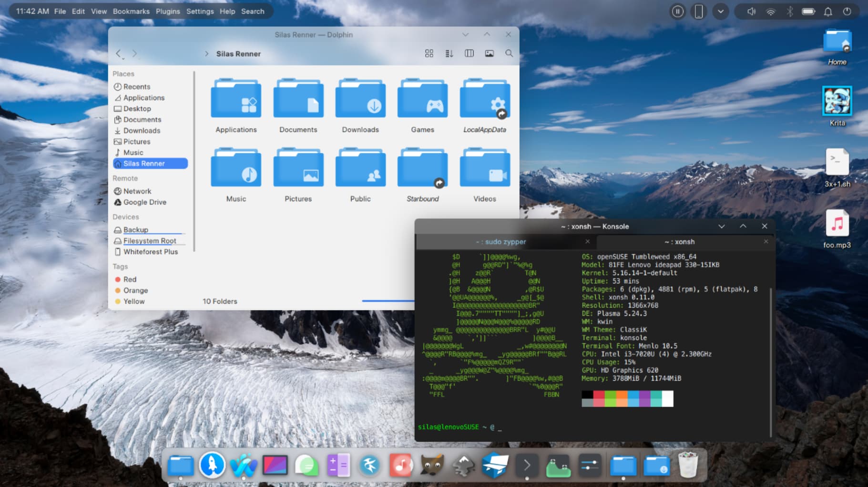Select the Starbound link folder
The width and height of the screenshot is (868, 487).
[422, 175]
